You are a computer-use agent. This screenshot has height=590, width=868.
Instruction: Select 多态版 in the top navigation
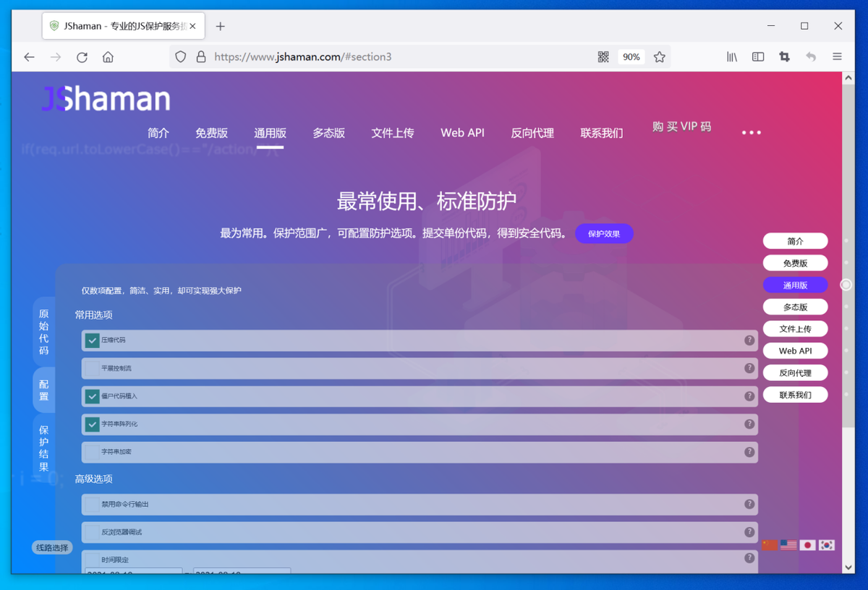(328, 133)
